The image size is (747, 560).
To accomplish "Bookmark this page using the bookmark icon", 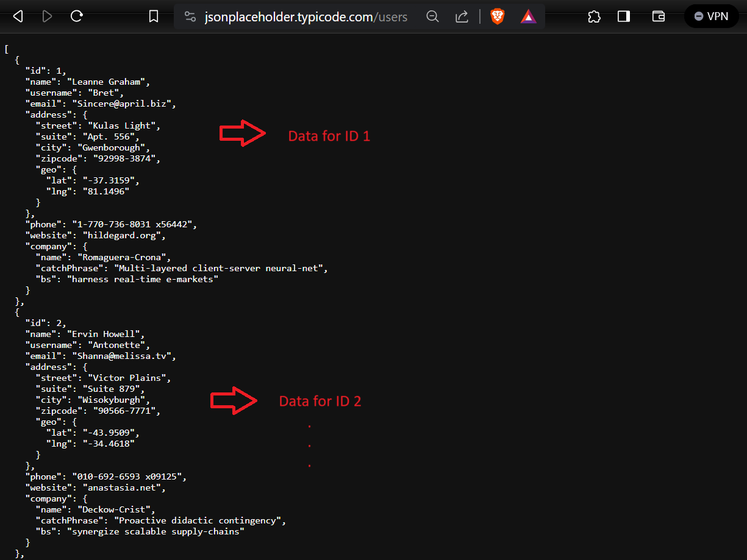I will tap(153, 16).
